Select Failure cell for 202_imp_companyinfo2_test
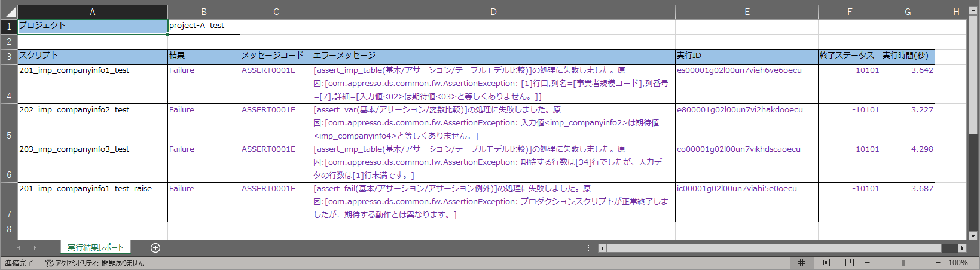980x270 pixels. tap(204, 123)
